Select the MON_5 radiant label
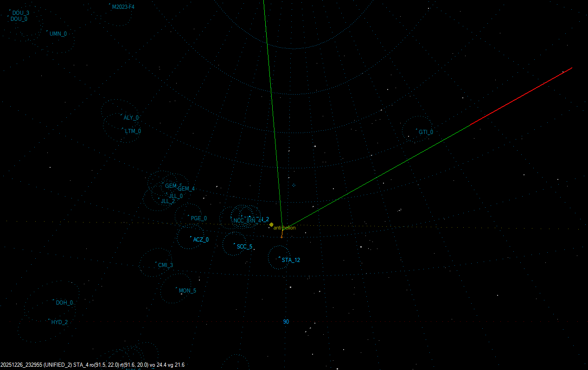Screen dimensions: 588x370 coord(187,291)
